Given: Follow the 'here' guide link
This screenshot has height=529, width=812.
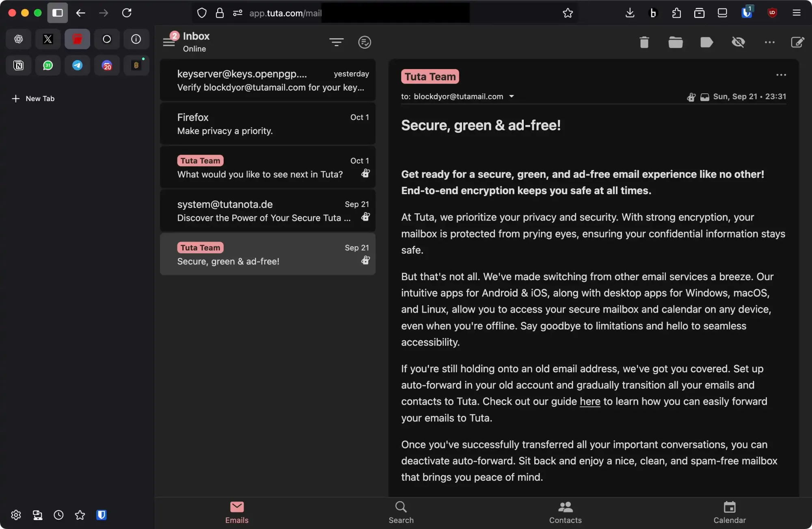Looking at the screenshot, I should [x=590, y=402].
